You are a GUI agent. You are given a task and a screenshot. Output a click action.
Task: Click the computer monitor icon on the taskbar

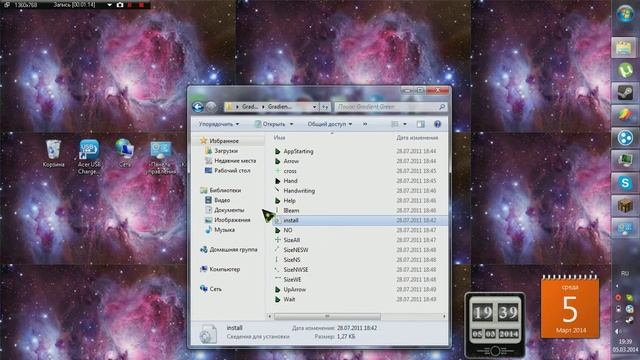click(624, 160)
